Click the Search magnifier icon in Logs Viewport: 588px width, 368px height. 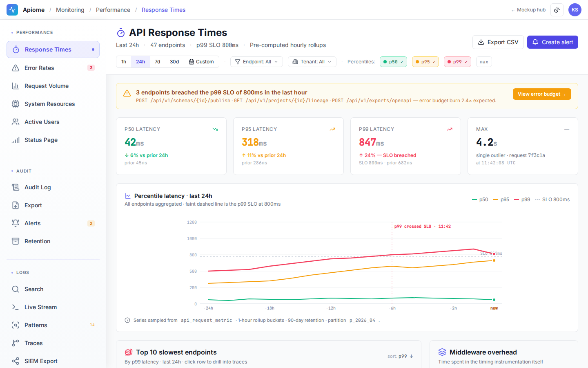[16, 289]
